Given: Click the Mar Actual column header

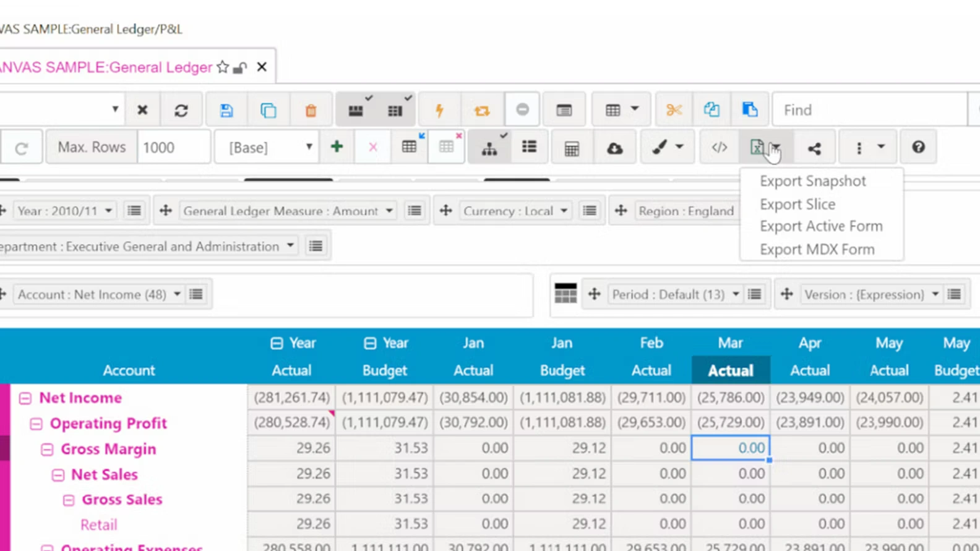Looking at the screenshot, I should [x=730, y=370].
